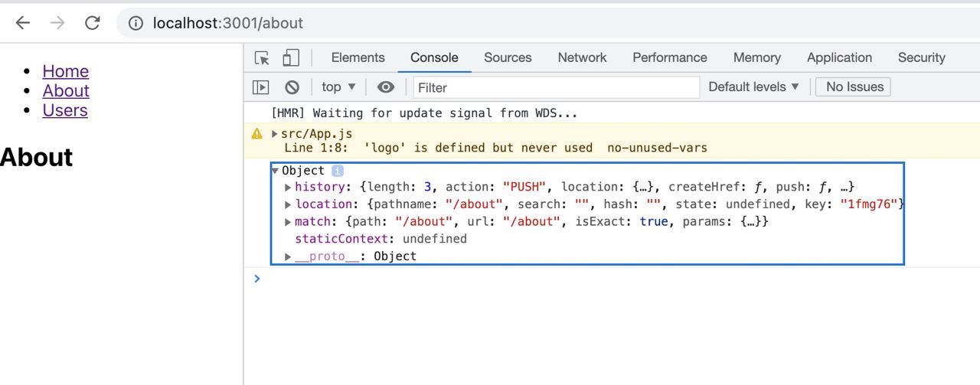Click the staticContext: undefined row
Viewport: 980px width, 385px height.
point(381,239)
